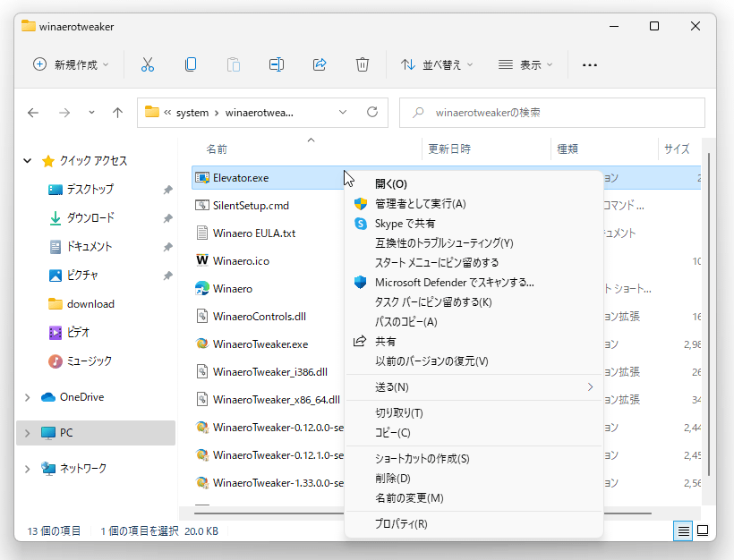Viewport: 734px width, 560px height.
Task: Choose Open (開く) in context menu
Action: (x=474, y=184)
